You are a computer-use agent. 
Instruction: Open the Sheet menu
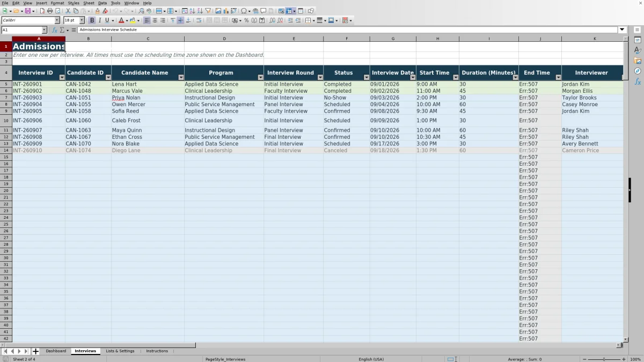pyautogui.click(x=89, y=3)
